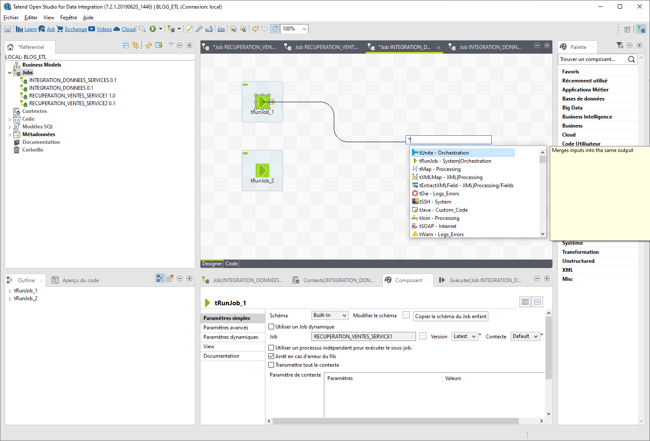Open the Aide menu
This screenshot has height=441, width=650.
(x=88, y=17)
